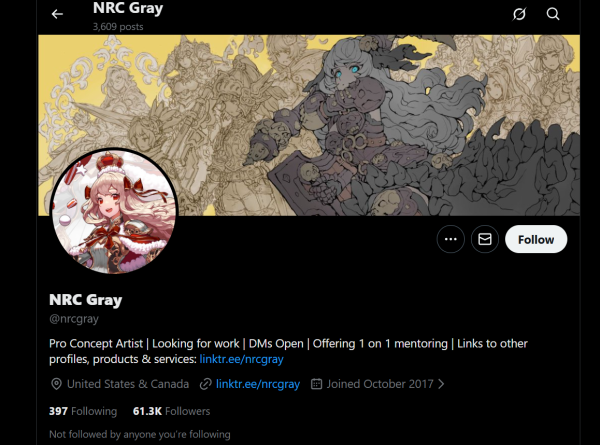This screenshot has height=445, width=600.
Task: Open the yellow banner header image
Action: 309,125
